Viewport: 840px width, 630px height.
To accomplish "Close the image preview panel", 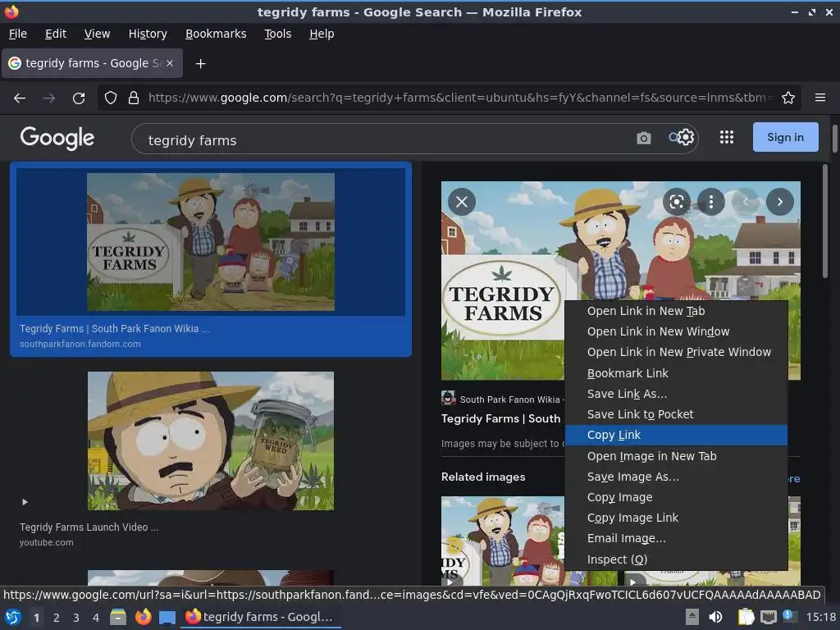I will pos(462,202).
